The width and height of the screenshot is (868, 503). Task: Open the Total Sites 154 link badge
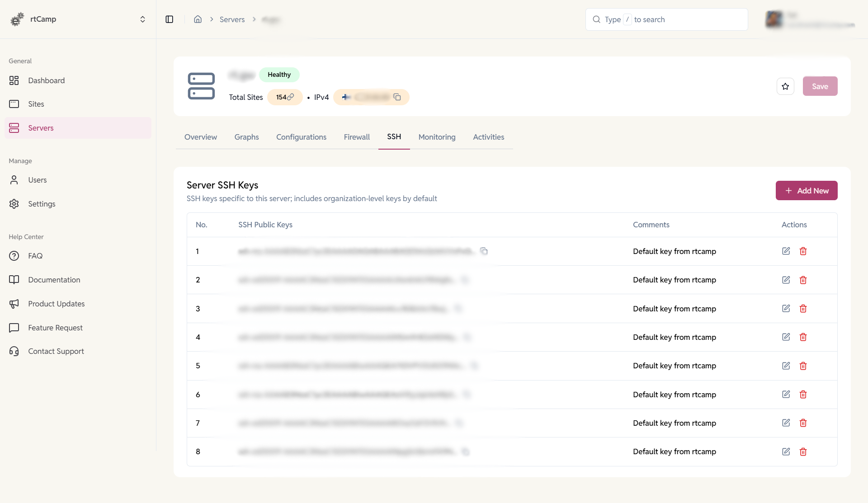(x=285, y=97)
